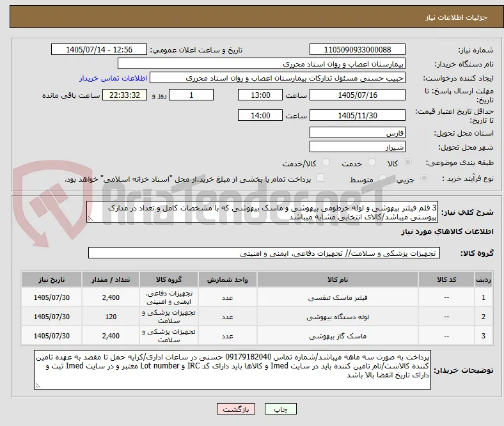
Task: Click the need number field 1105090933000088
Action: tap(358, 49)
